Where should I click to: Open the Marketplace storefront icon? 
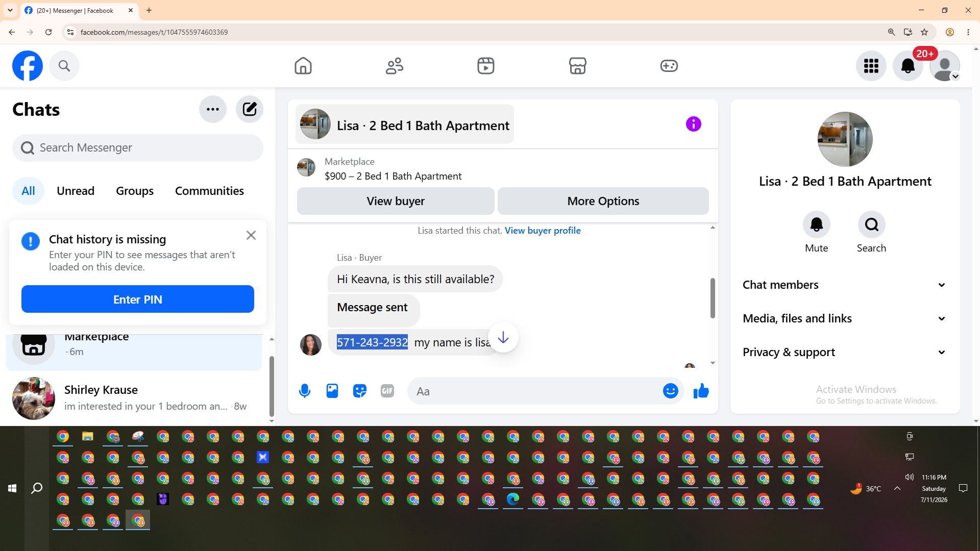click(x=578, y=66)
